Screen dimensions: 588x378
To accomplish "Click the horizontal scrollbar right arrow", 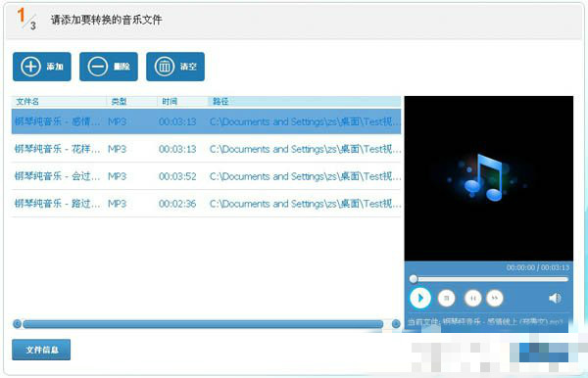I will pos(396,324).
